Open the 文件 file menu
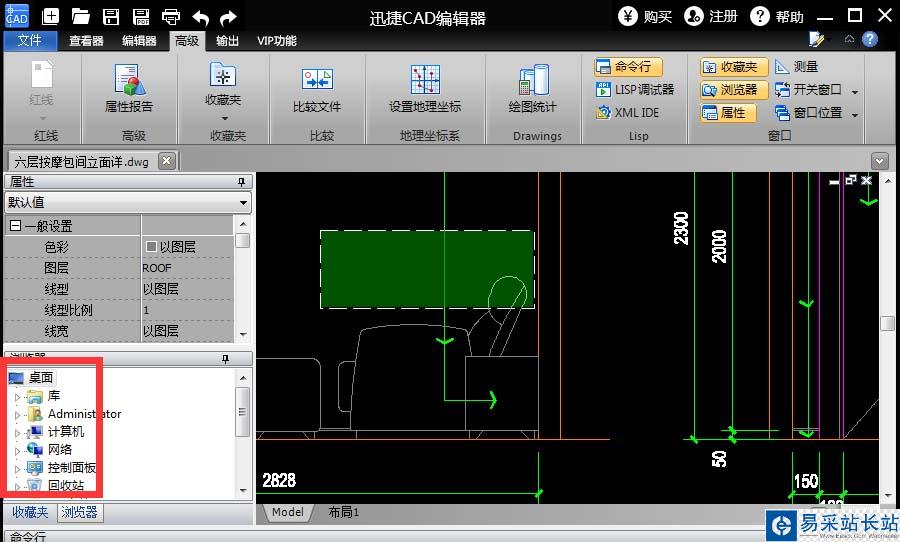 coord(30,41)
